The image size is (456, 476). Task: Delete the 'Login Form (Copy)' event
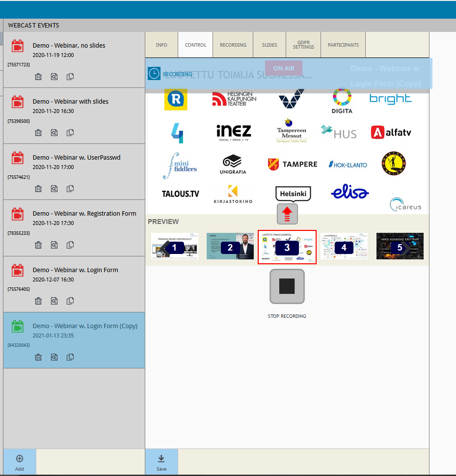pyautogui.click(x=38, y=357)
